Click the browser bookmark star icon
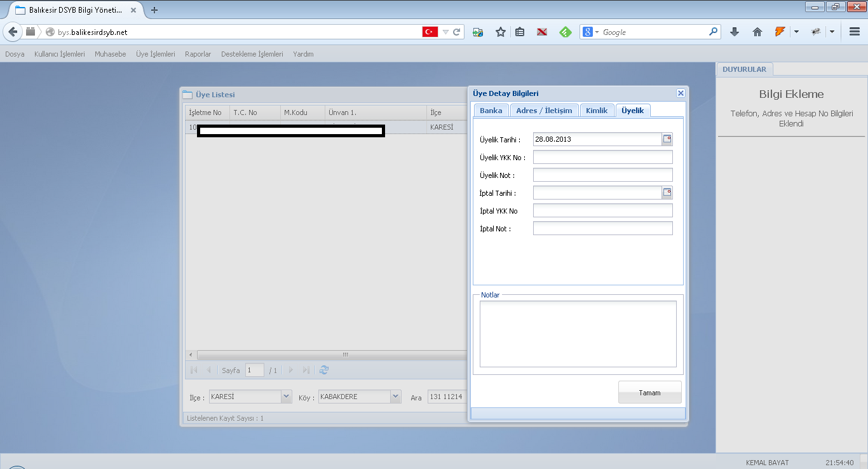The image size is (868, 469). (x=501, y=32)
